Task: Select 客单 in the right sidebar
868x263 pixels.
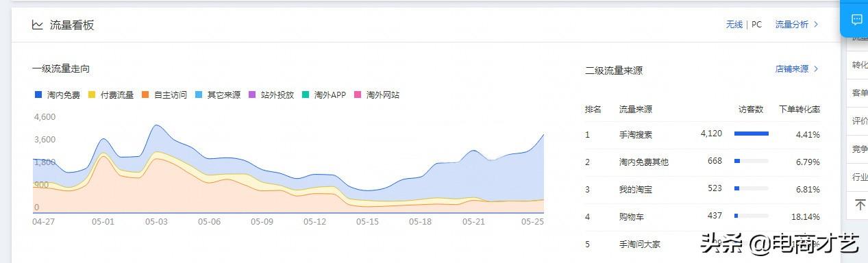Action: coord(860,93)
